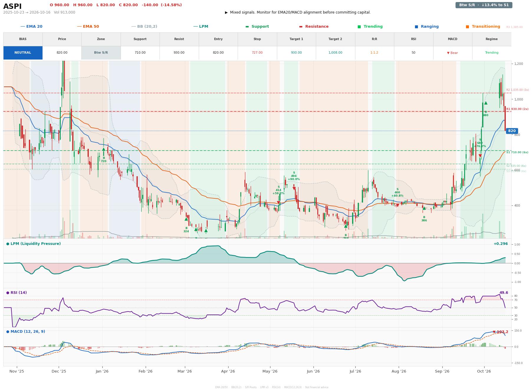Click the blue dot beside MACD title
This screenshot has width=532, height=392.
(8, 332)
